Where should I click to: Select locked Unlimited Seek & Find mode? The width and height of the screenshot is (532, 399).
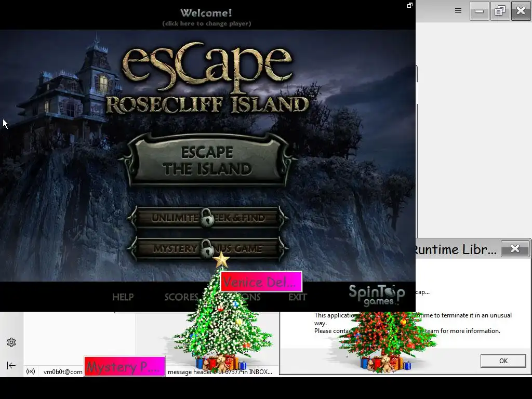point(207,218)
